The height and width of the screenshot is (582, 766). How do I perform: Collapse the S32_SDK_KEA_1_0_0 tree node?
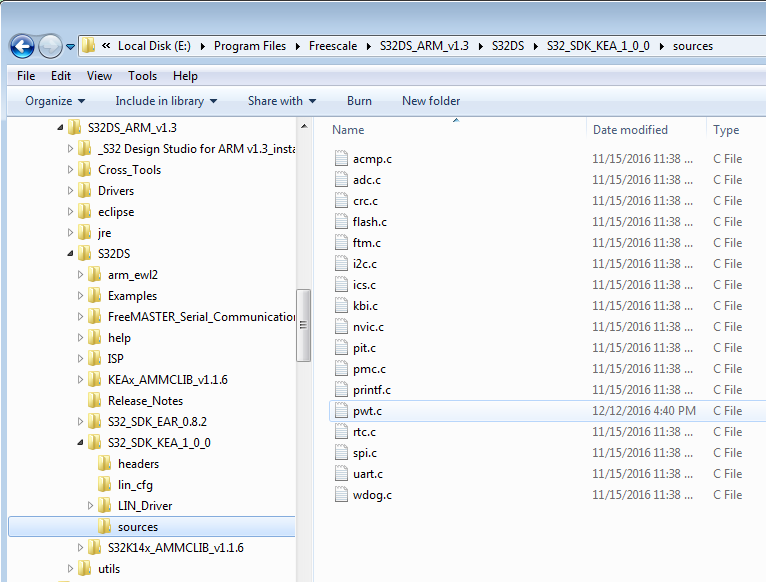81,443
